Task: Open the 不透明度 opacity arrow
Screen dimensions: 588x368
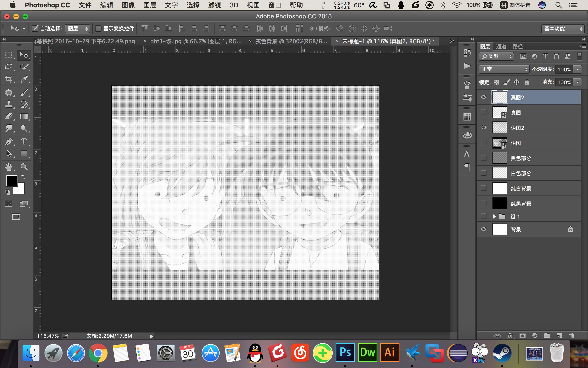Action: 578,69
